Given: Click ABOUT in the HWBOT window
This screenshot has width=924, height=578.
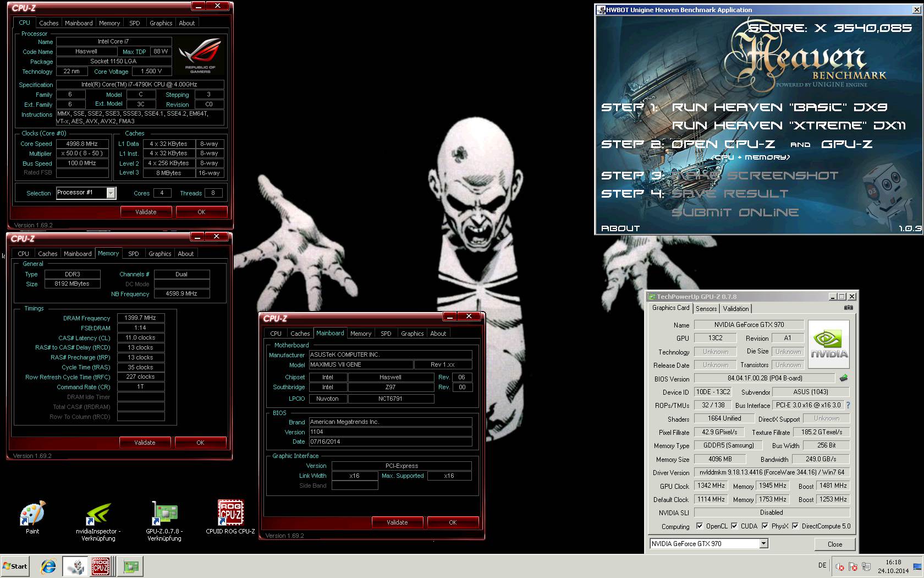Looking at the screenshot, I should [x=620, y=228].
